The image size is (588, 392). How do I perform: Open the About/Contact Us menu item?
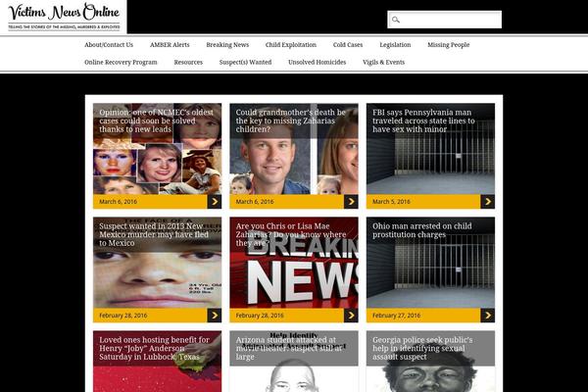[x=109, y=45]
